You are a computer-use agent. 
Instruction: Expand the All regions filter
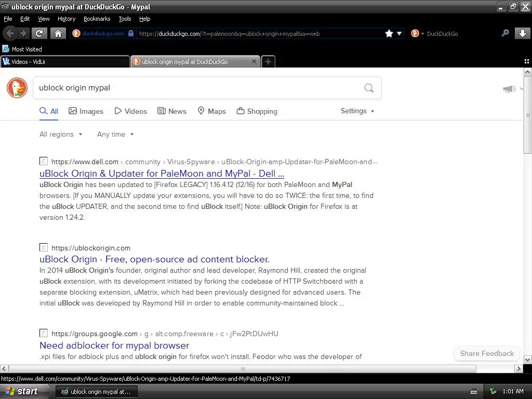point(61,135)
